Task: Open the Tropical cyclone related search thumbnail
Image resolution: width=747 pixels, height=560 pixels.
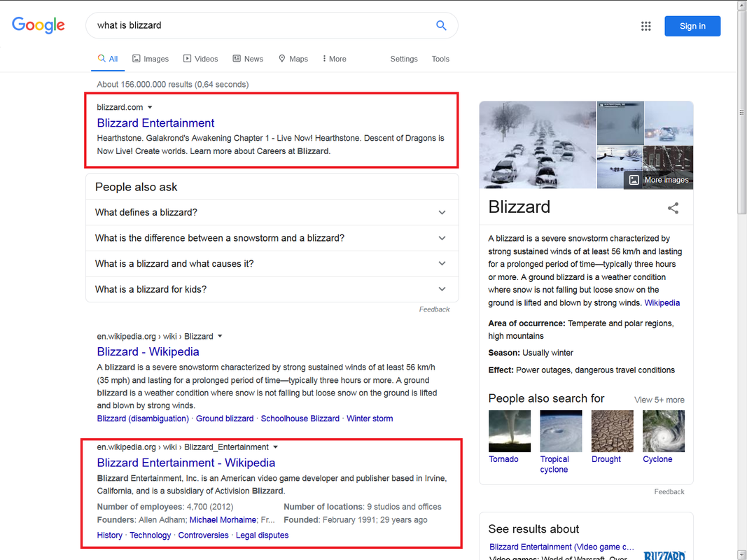Action: coord(561,431)
